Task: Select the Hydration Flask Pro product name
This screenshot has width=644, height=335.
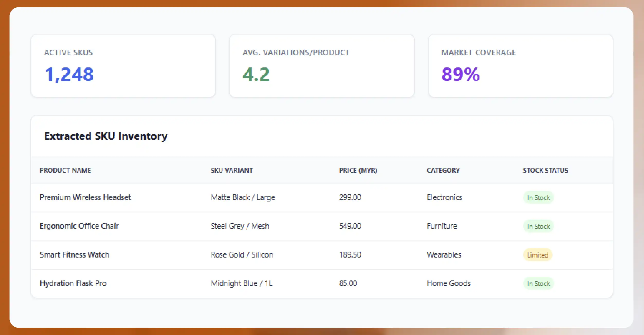Action: click(x=73, y=283)
